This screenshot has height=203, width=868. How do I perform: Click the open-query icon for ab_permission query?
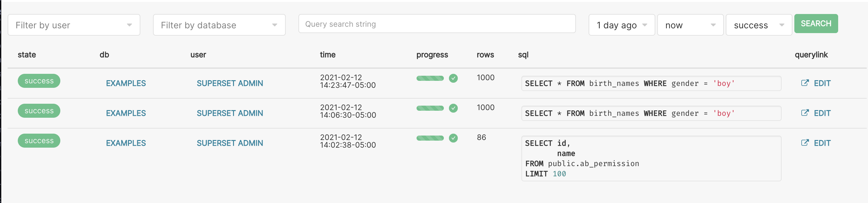[x=805, y=143]
